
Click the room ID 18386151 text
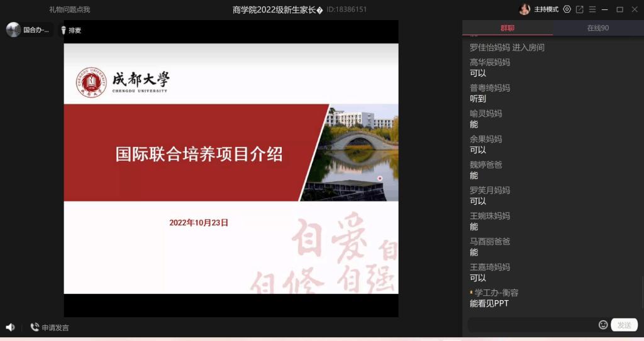click(x=347, y=9)
